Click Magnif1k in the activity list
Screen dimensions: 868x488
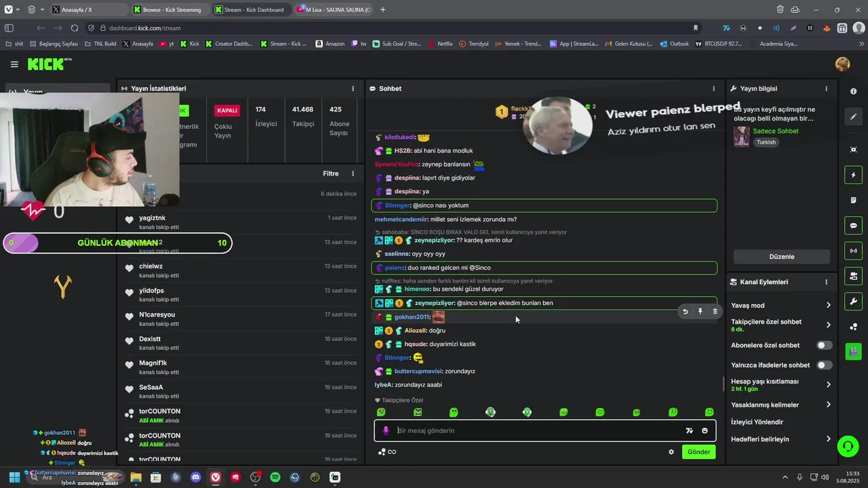click(x=153, y=363)
